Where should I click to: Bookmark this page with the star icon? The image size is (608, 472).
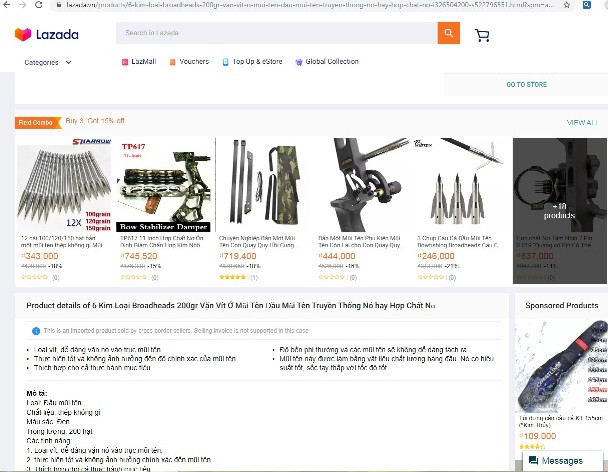point(567,5)
